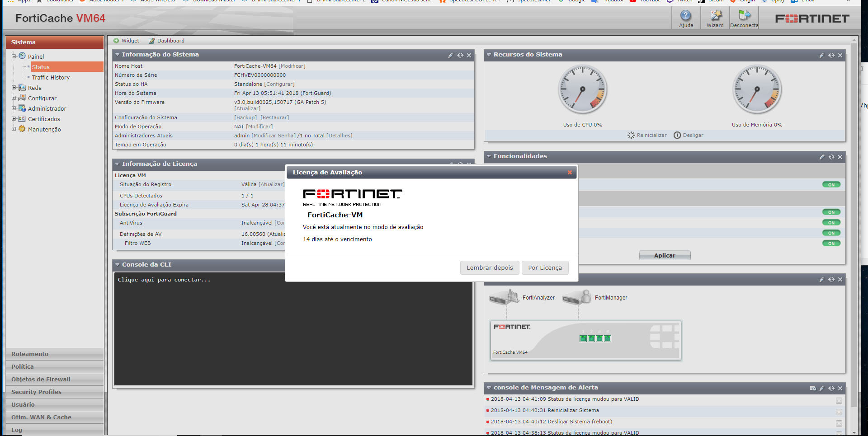Image resolution: width=868 pixels, height=436 pixels.
Task: Open the Ajuda help icon
Action: [686, 16]
